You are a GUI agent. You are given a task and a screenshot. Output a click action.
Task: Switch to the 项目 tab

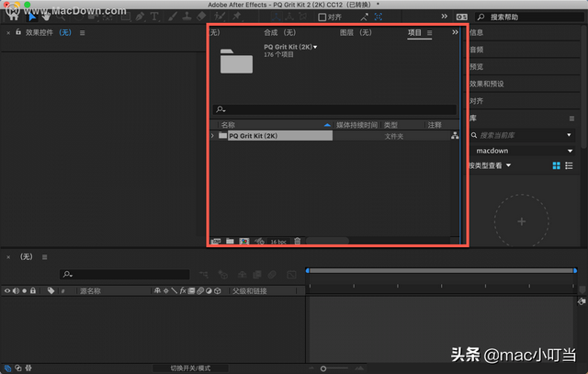coord(414,33)
